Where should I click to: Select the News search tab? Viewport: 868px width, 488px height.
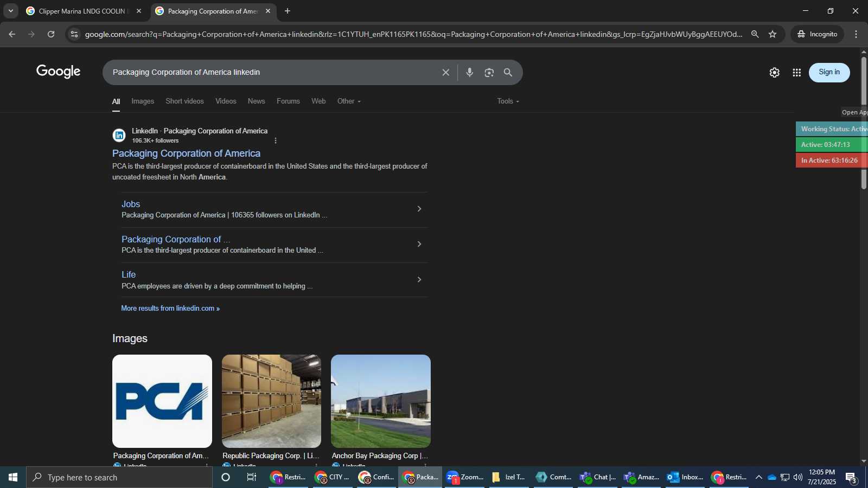pos(256,101)
